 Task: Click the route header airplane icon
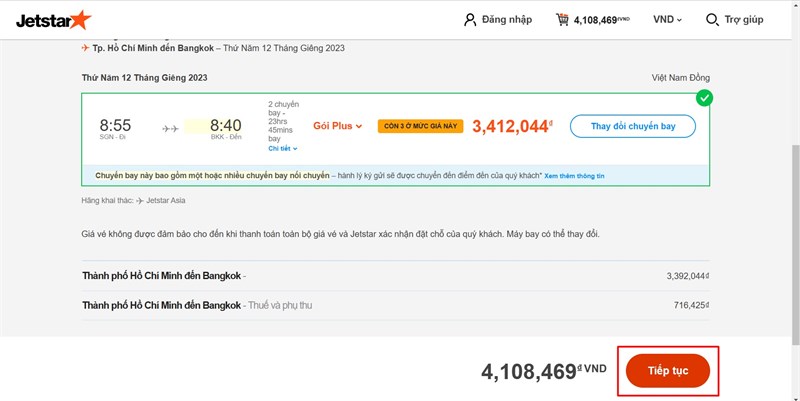(x=85, y=48)
